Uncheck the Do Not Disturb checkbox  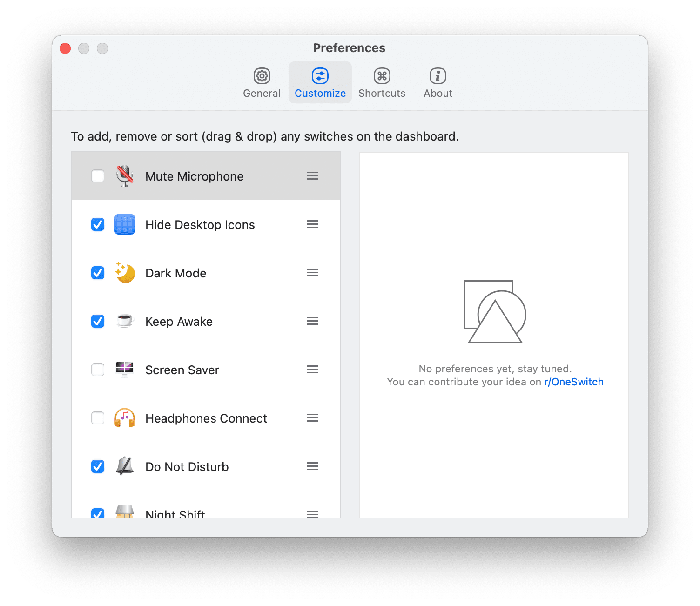click(x=98, y=466)
